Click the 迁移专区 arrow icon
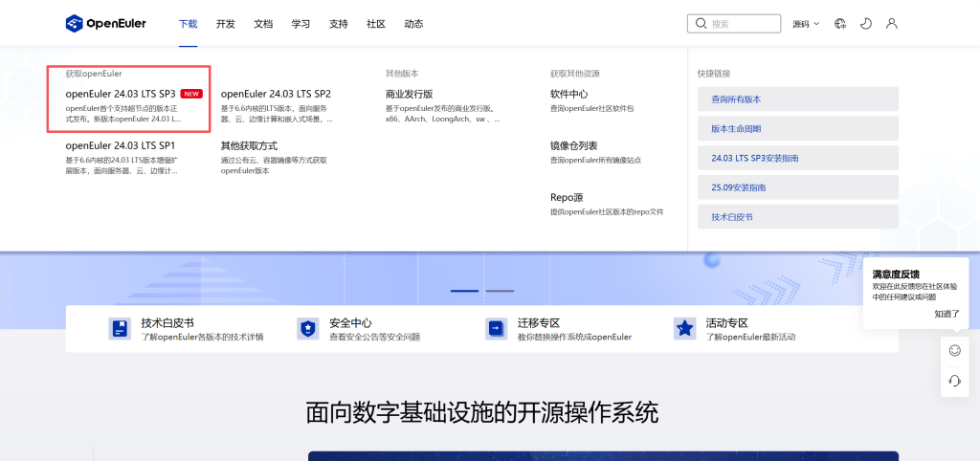 496,329
